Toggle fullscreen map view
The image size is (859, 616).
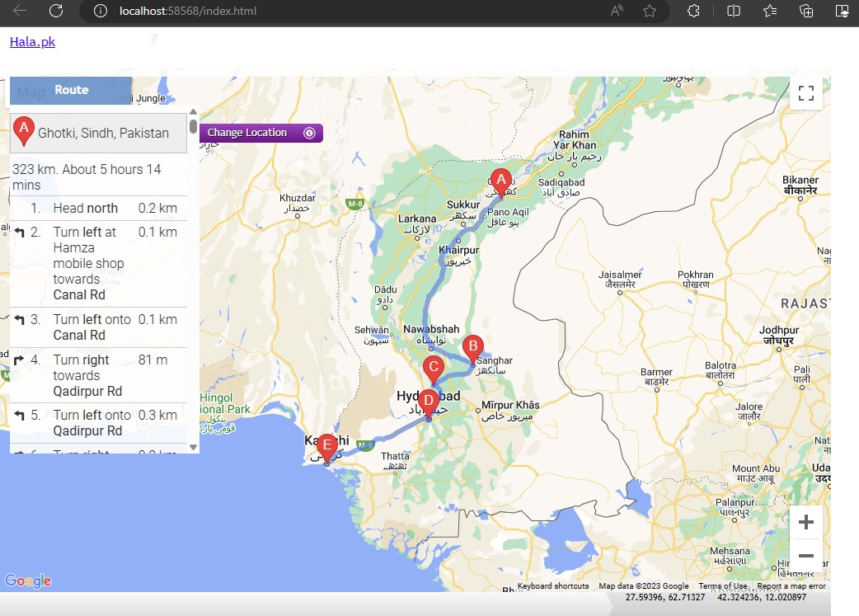point(806,93)
